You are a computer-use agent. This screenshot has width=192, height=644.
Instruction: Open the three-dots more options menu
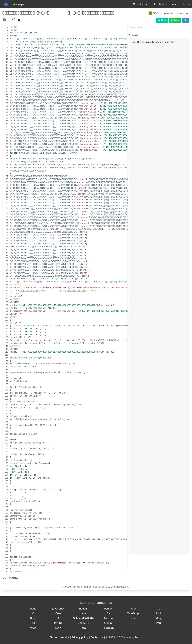click(x=186, y=20)
